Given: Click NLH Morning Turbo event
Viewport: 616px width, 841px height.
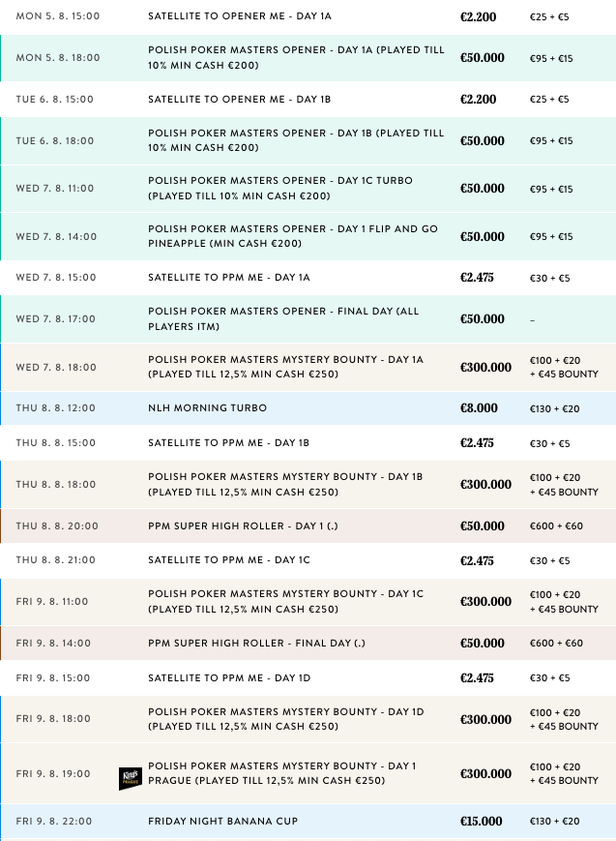Looking at the screenshot, I should 207,408.
